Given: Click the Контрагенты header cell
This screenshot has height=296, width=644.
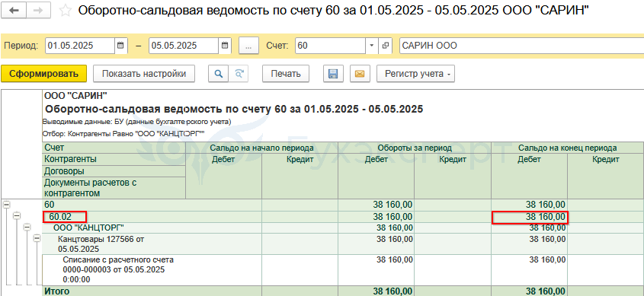Looking at the screenshot, I should (x=114, y=159).
